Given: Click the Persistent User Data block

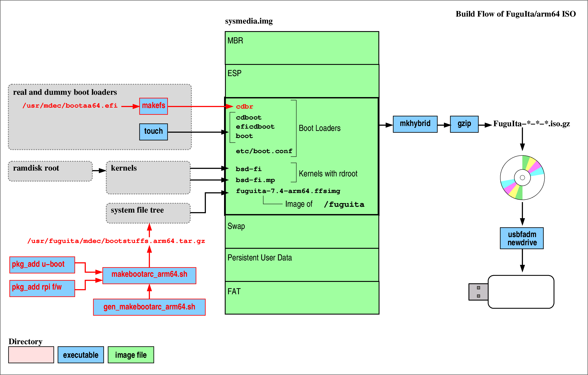Looking at the screenshot, I should pos(302,265).
